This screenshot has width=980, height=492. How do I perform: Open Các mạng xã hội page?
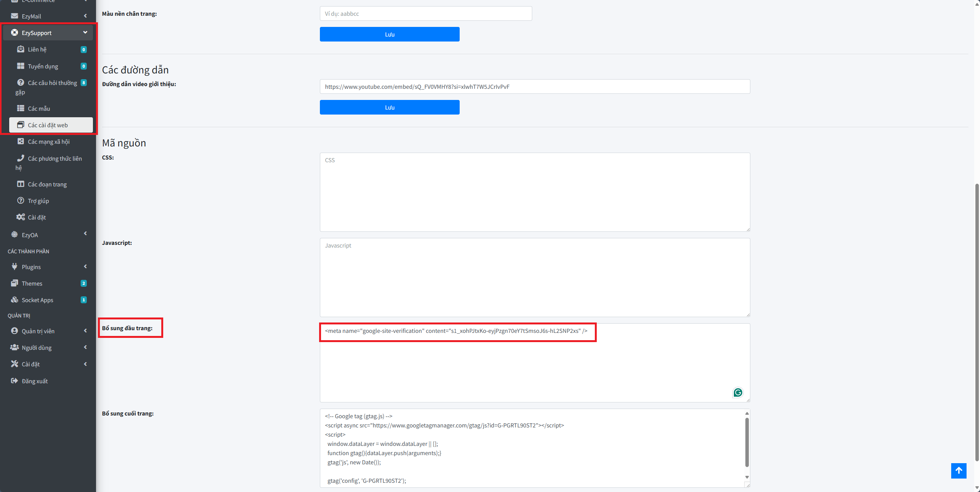(51, 141)
